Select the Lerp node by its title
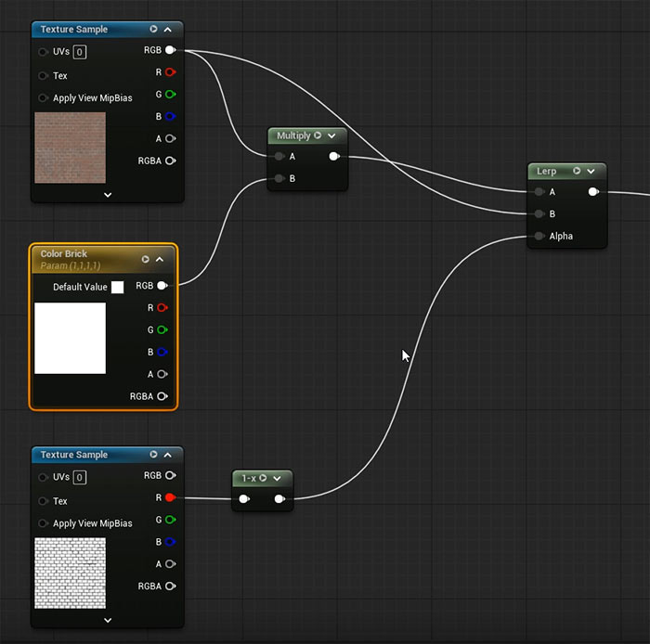650x644 pixels. [x=546, y=172]
